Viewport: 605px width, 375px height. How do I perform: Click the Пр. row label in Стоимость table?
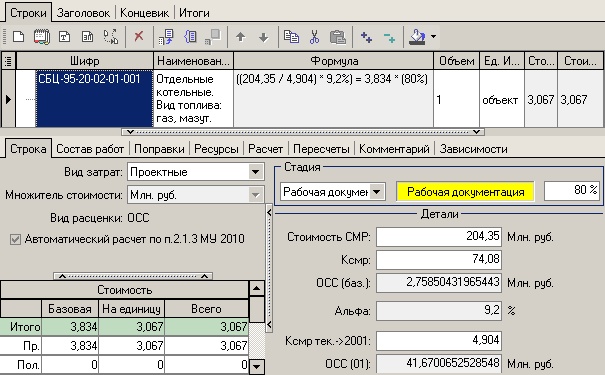coord(21,345)
